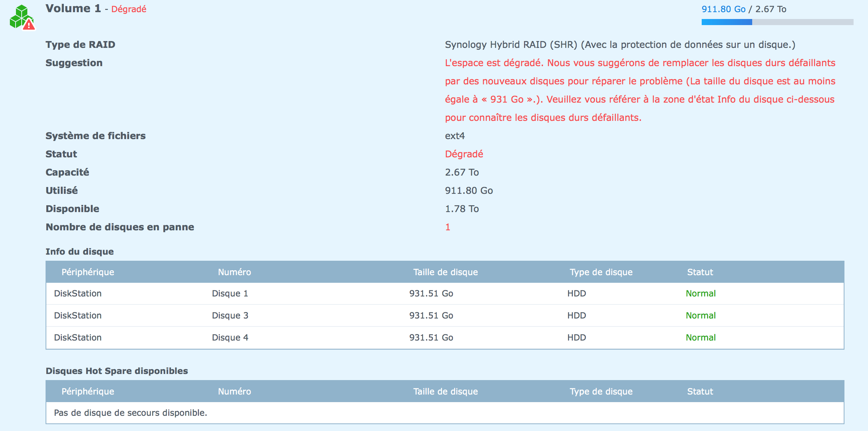Viewport: 868px width, 431px height.
Task: Click Numéro header in Hot Spare table
Action: pos(235,391)
